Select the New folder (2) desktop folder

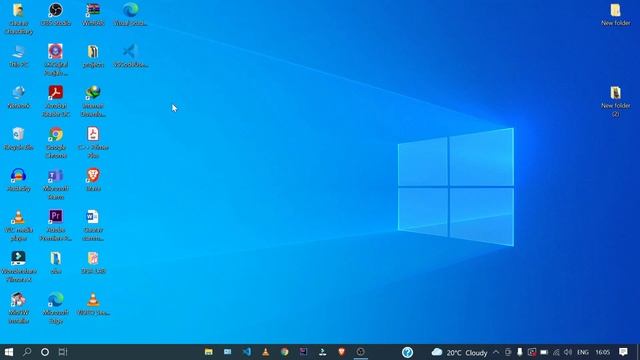pyautogui.click(x=616, y=101)
